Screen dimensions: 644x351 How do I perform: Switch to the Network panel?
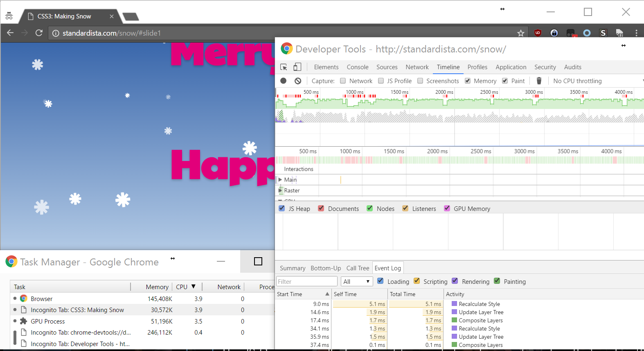(417, 67)
